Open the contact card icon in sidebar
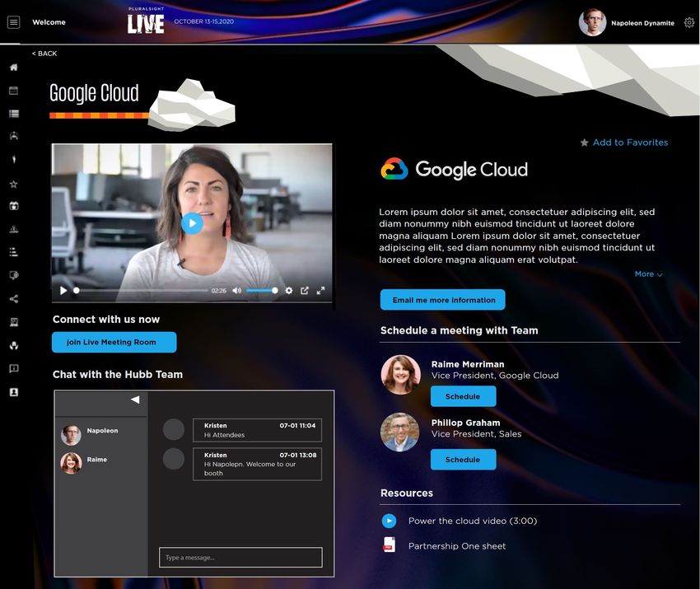The height and width of the screenshot is (589, 700). [x=14, y=392]
